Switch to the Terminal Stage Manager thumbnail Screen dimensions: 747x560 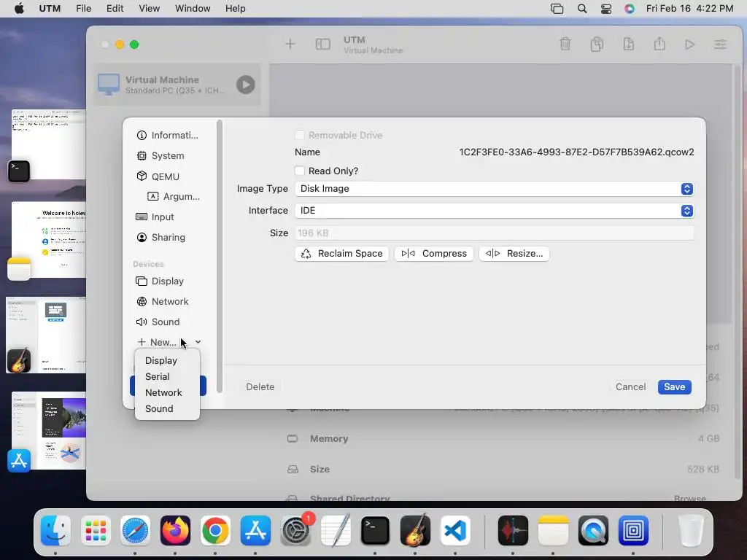[47, 145]
